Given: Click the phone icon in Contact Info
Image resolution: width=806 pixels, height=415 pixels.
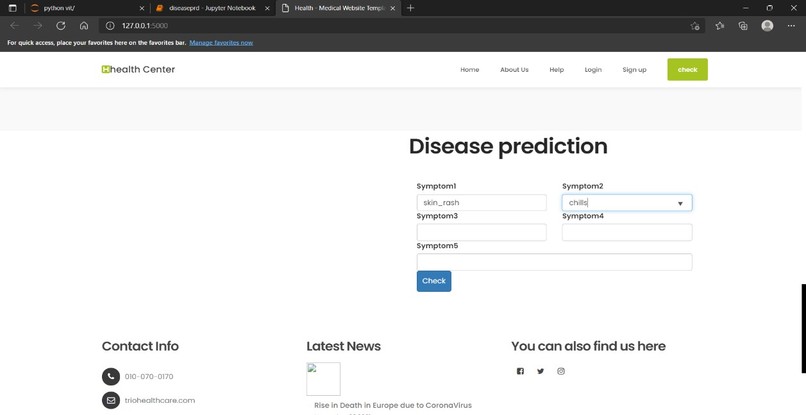Looking at the screenshot, I should 111,376.
